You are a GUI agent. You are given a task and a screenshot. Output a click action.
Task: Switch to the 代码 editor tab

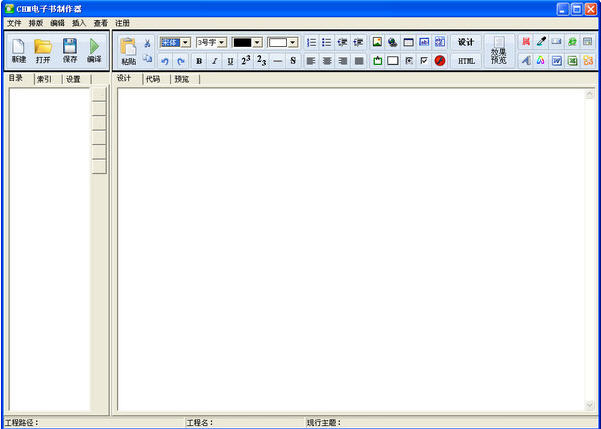click(153, 79)
